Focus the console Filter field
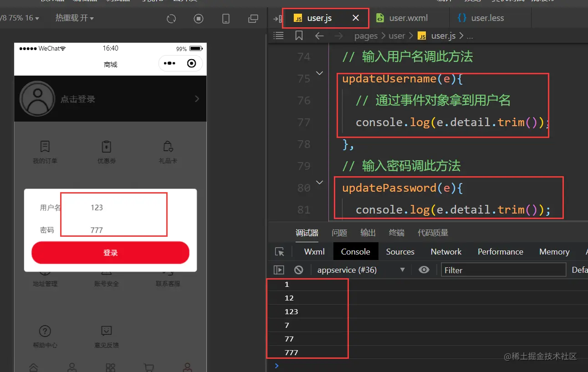This screenshot has width=588, height=372. [x=503, y=270]
